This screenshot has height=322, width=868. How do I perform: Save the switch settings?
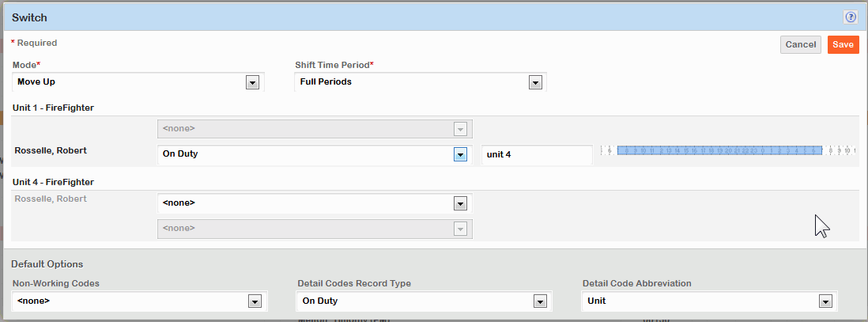point(843,45)
